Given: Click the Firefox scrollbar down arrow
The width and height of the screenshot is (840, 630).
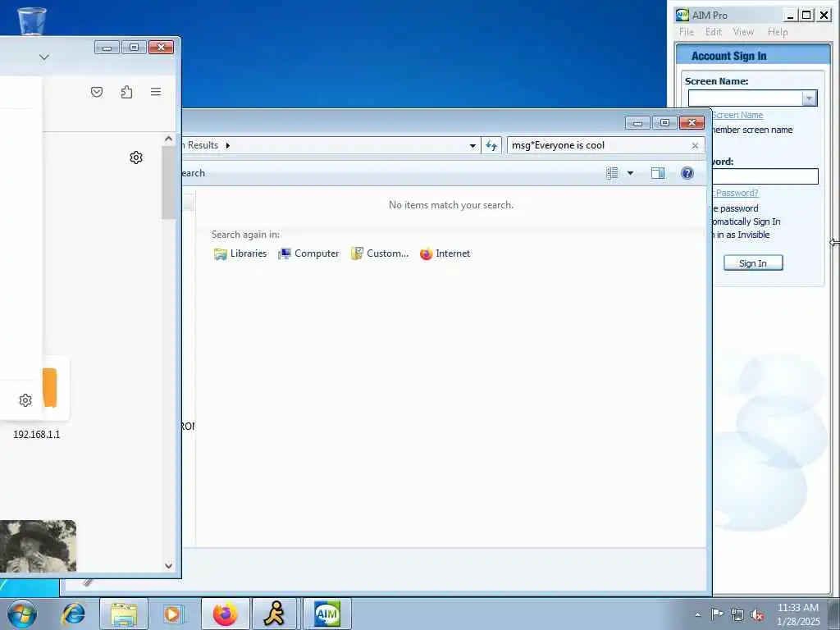Looking at the screenshot, I should [169, 566].
